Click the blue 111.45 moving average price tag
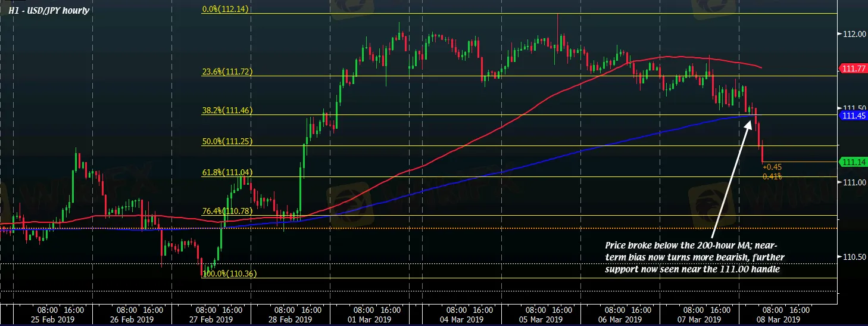Viewport: 868px width, 326px height. [850, 116]
